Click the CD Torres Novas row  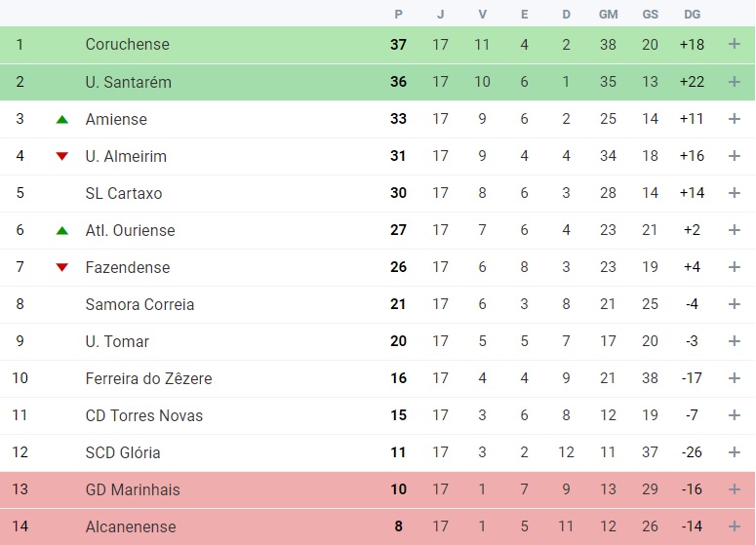pos(378,415)
